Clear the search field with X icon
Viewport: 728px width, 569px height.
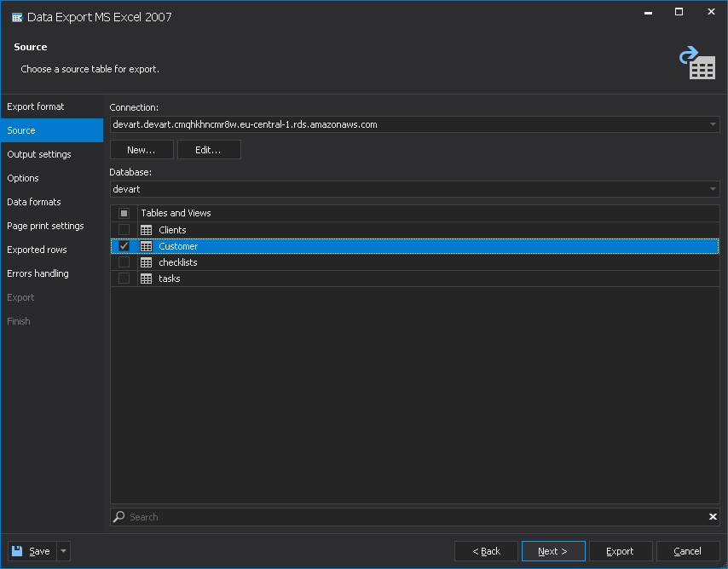tap(713, 516)
